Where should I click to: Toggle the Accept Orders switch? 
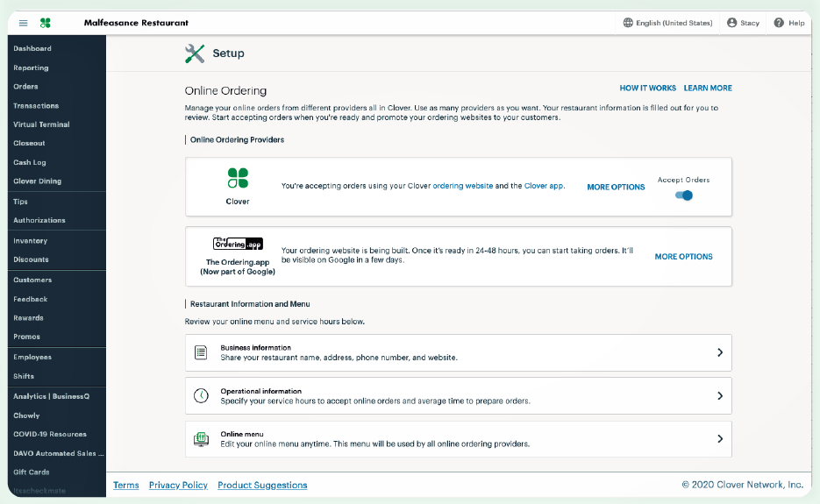pos(683,195)
